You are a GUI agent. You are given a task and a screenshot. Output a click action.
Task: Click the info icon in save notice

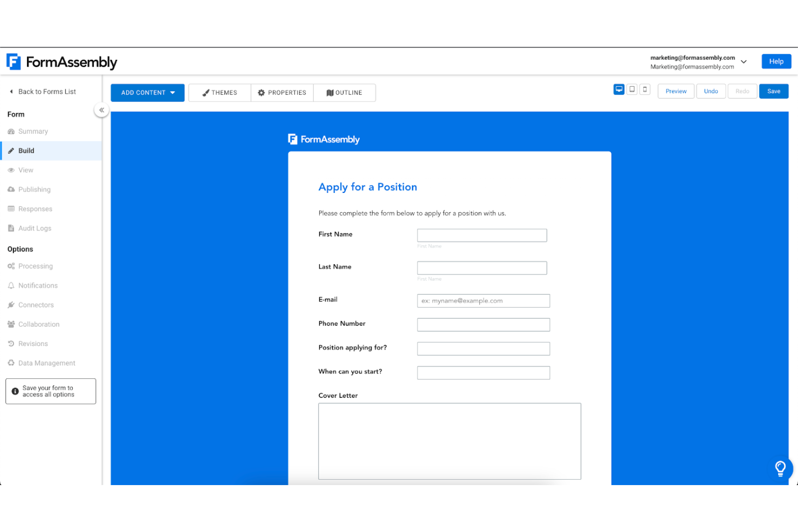[x=15, y=391]
